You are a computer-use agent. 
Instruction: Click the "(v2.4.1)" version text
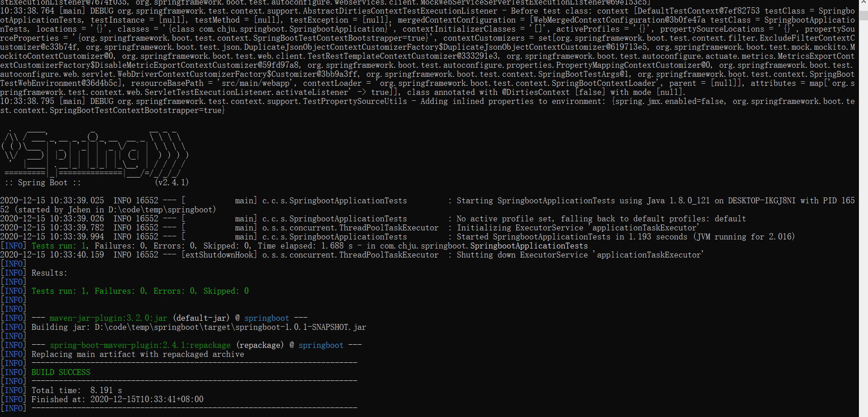172,183
